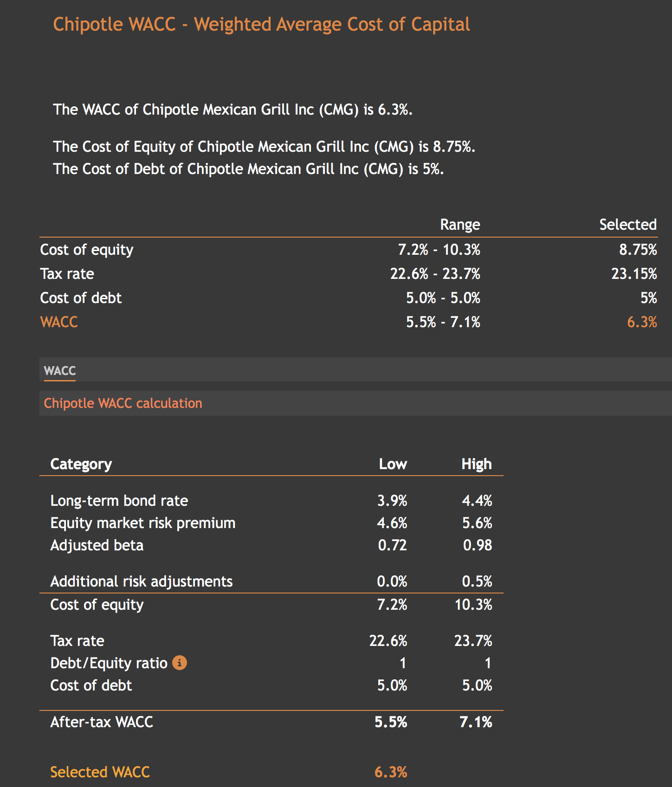This screenshot has width=672, height=787.
Task: Click the Low column header
Action: [393, 463]
